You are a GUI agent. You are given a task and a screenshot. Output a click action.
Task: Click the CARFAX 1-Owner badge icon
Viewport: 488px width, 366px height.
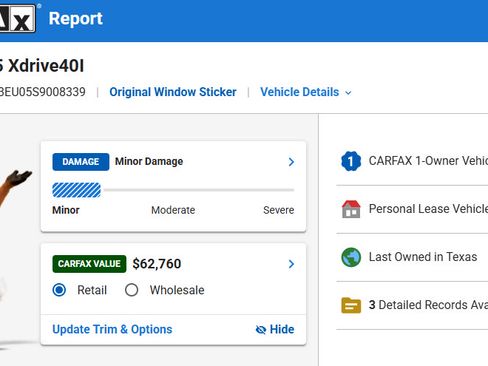coord(351,161)
